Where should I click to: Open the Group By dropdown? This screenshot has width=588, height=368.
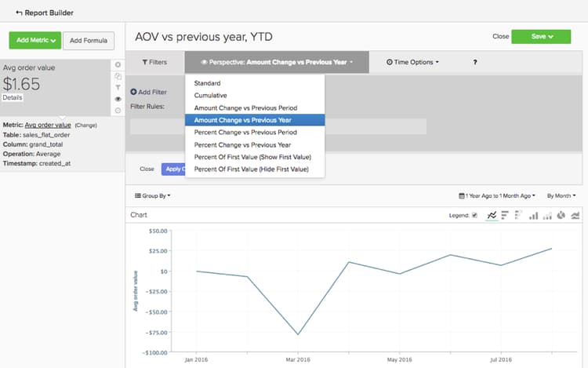152,195
